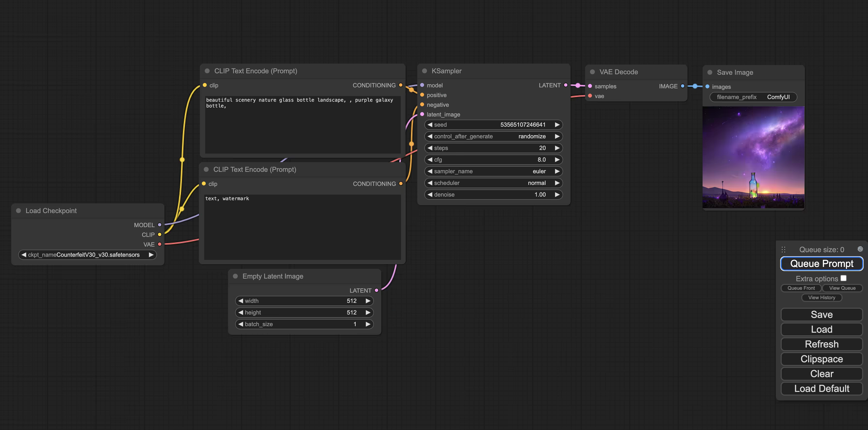This screenshot has height=430, width=868.
Task: Clear the current workflow
Action: [821, 374]
